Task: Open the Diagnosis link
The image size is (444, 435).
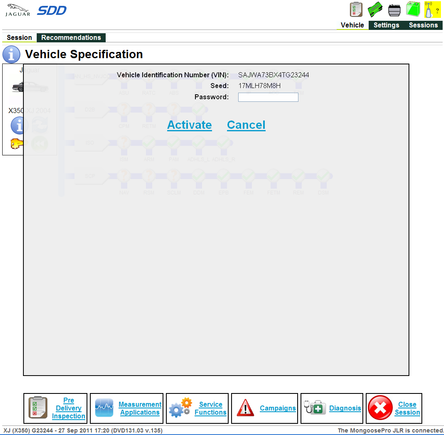Action: (345, 408)
